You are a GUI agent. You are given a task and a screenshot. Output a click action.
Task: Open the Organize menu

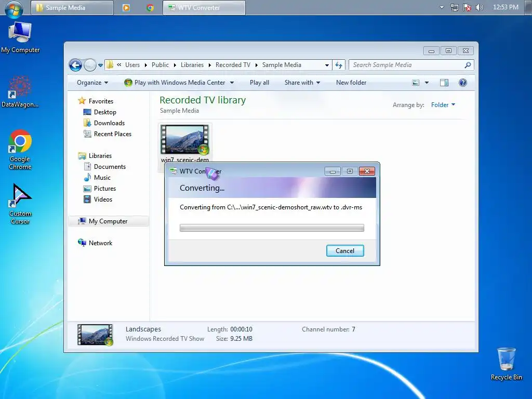click(x=92, y=83)
